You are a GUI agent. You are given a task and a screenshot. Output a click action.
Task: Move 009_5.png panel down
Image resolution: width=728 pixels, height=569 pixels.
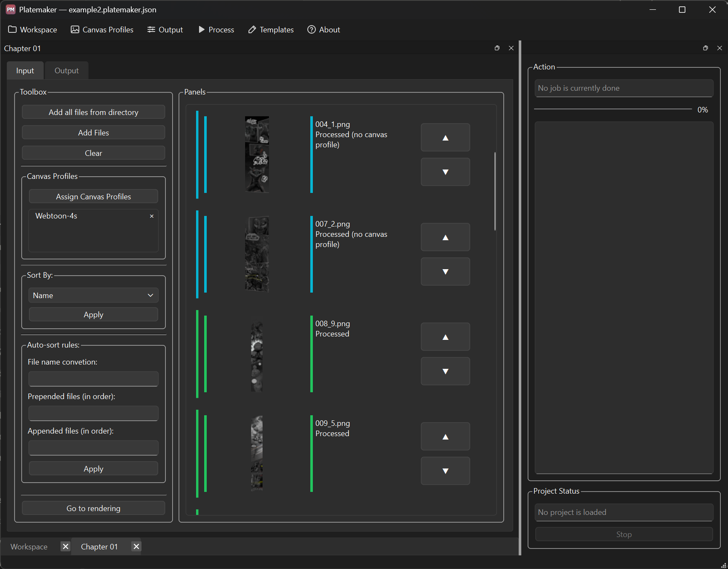point(445,471)
